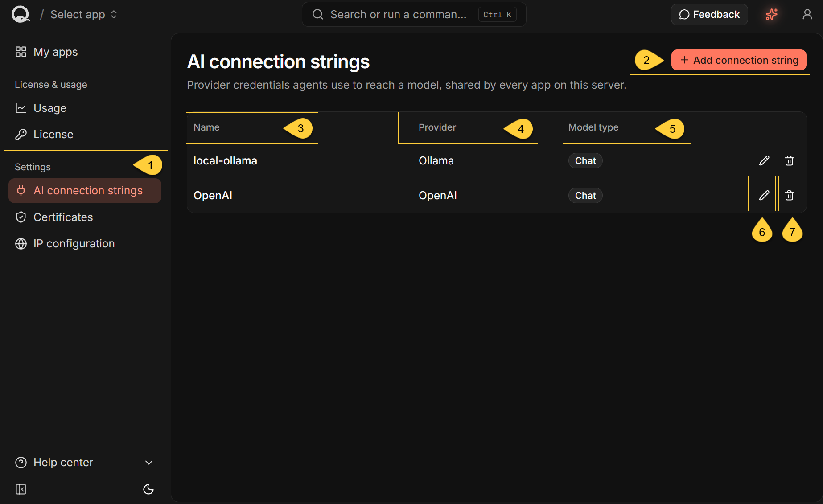
Task: Click the provider credentials description text
Action: click(x=407, y=85)
